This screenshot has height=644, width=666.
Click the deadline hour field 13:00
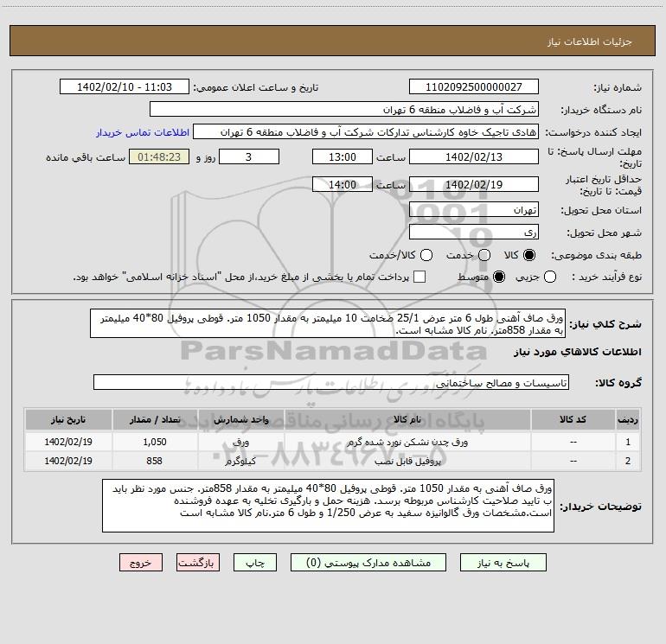[x=343, y=156]
